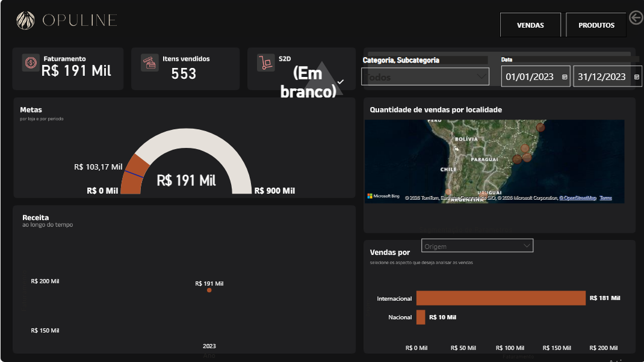
Task: Click the Faturamento coin icon
Action: (31, 63)
